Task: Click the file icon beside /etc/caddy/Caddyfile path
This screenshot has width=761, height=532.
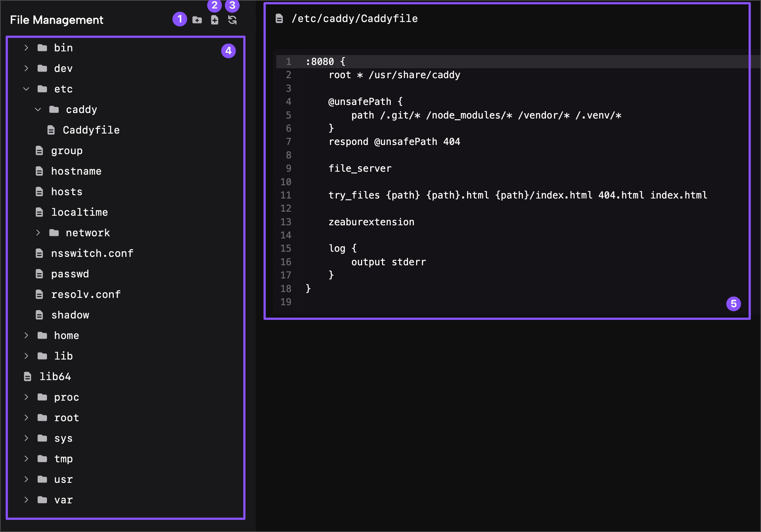Action: 279,18
